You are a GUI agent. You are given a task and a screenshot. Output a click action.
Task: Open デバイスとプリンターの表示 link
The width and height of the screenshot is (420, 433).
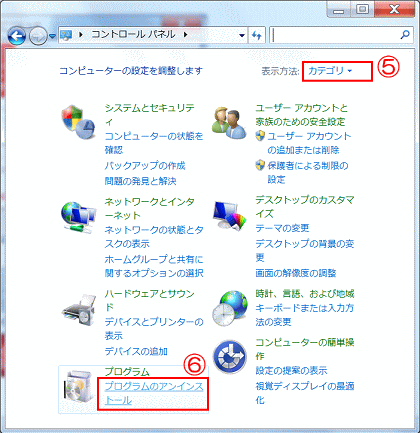tap(154, 329)
